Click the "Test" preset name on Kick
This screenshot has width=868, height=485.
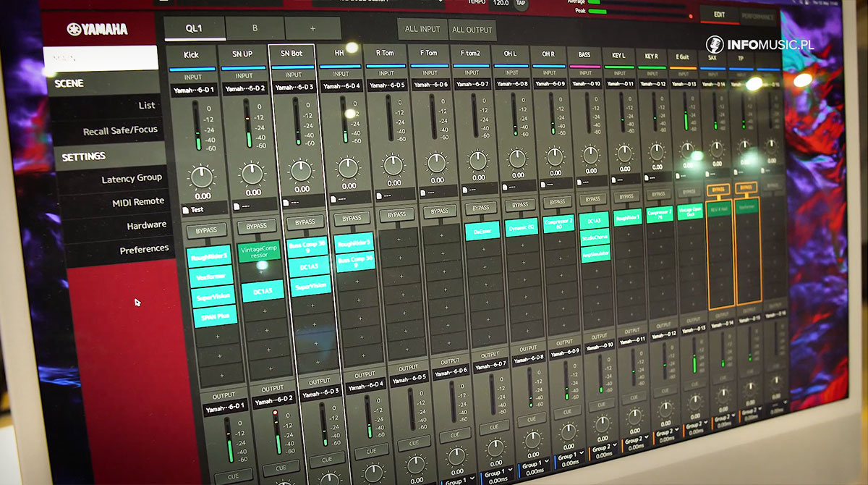point(197,210)
